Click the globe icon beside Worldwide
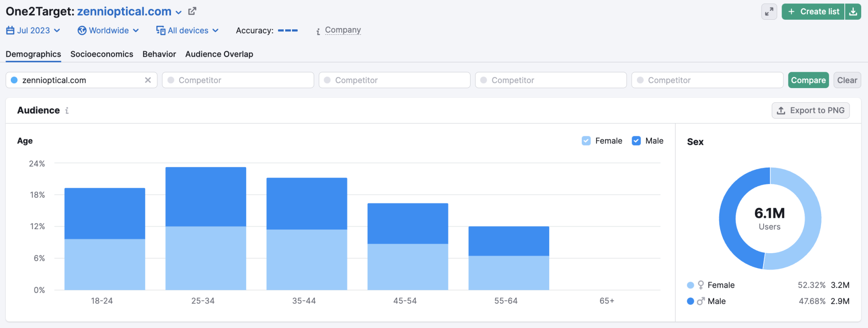Image resolution: width=868 pixels, height=328 pixels. [x=82, y=31]
